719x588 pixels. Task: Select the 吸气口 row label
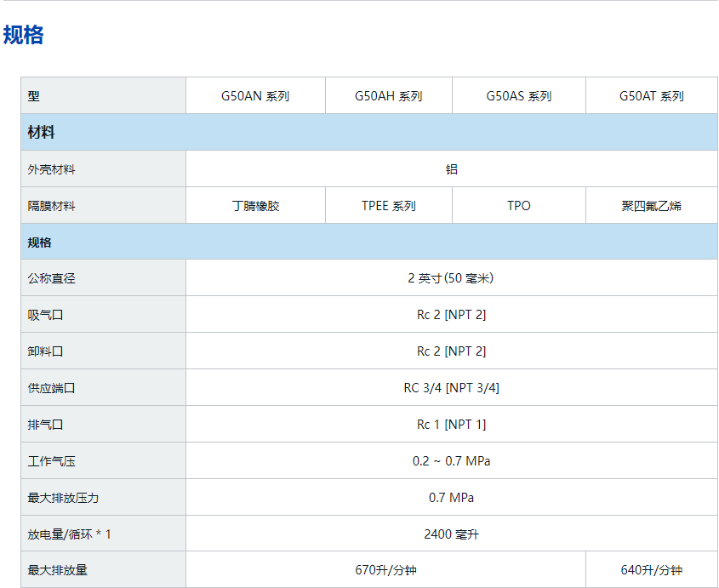45,315
